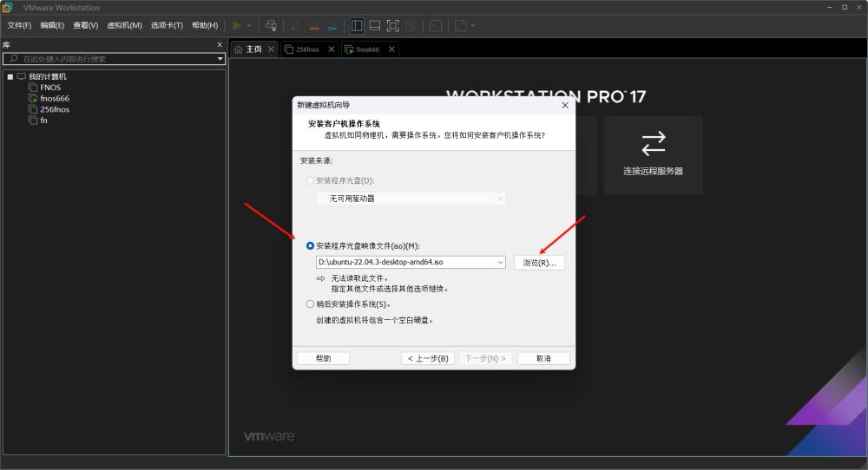Select the 安装程序光盘(D) radio option
Image resolution: width=868 pixels, height=470 pixels.
click(x=310, y=181)
